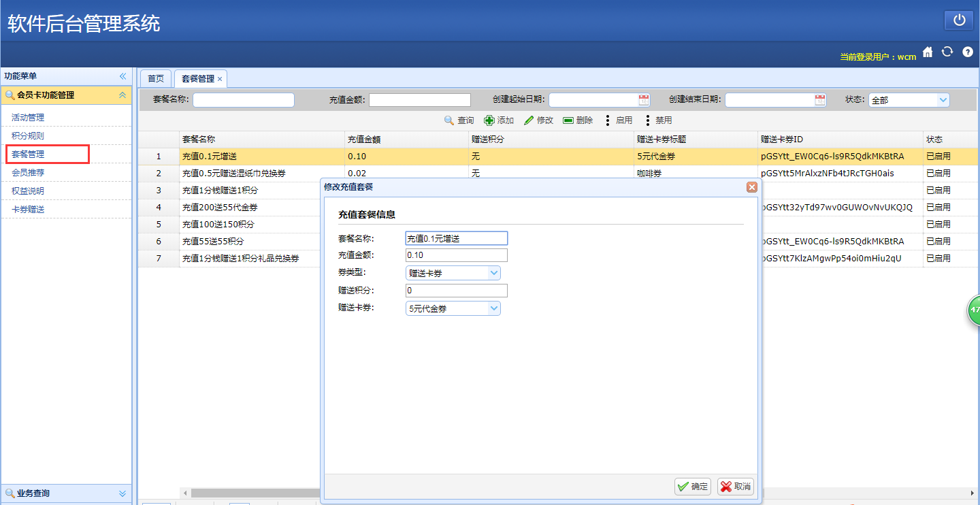Select row 充值0.1元增送
This screenshot has height=505, width=980.
[559, 157]
